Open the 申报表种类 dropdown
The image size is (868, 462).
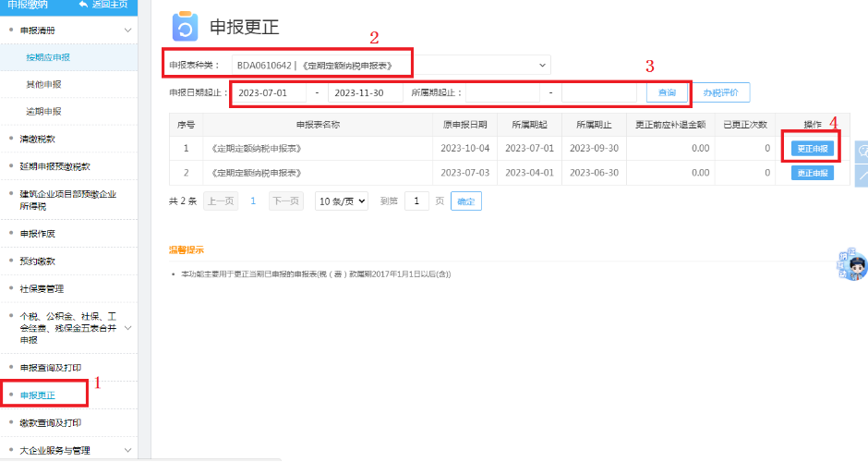click(x=391, y=66)
